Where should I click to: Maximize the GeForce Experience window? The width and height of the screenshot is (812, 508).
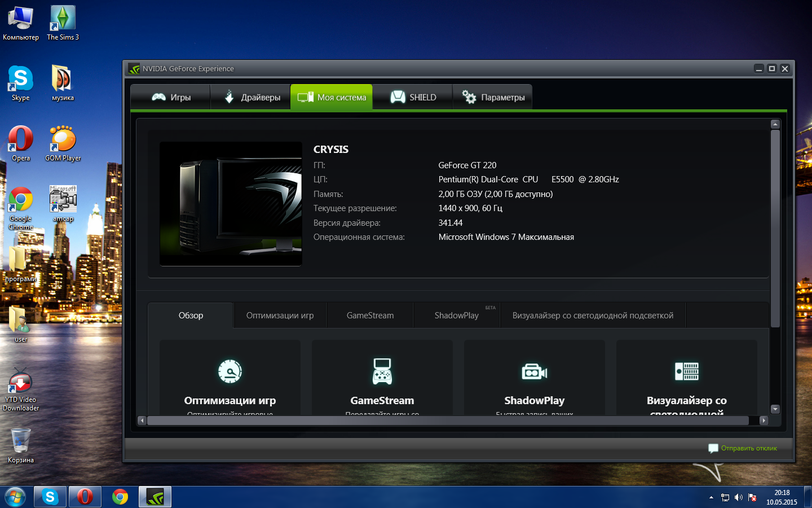[772, 69]
